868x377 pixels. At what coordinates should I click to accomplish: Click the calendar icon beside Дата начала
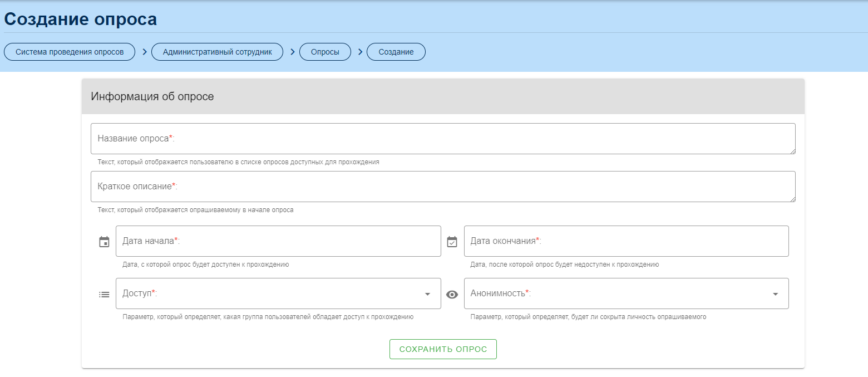(x=104, y=242)
